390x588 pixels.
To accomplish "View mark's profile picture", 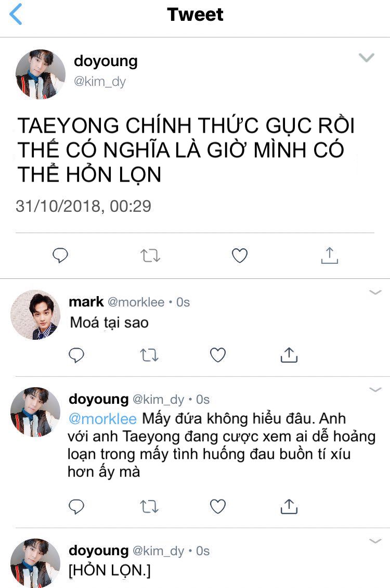I will click(35, 315).
